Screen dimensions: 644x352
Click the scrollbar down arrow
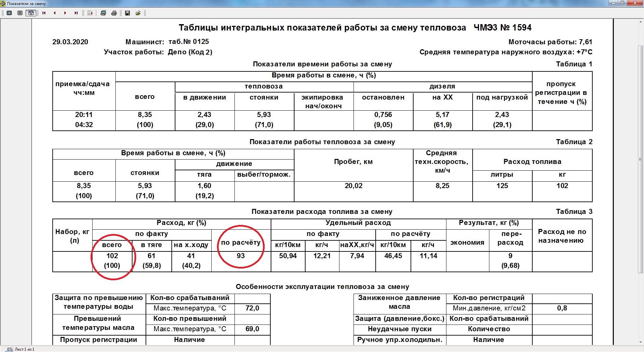pos(641,342)
